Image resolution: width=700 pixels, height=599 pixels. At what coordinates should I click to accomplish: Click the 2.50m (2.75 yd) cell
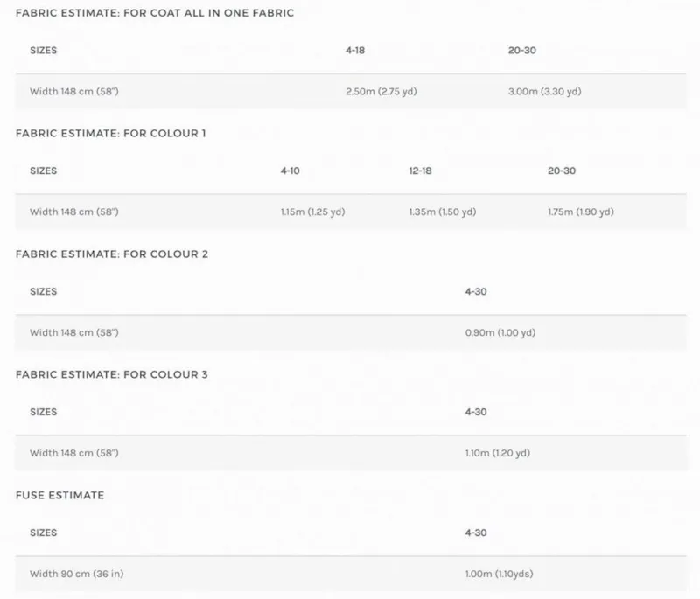[381, 91]
